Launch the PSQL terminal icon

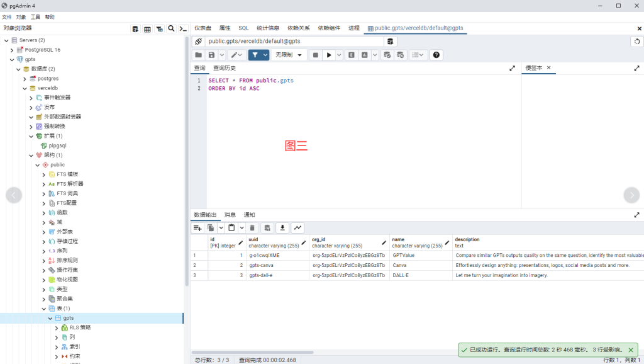point(183,28)
